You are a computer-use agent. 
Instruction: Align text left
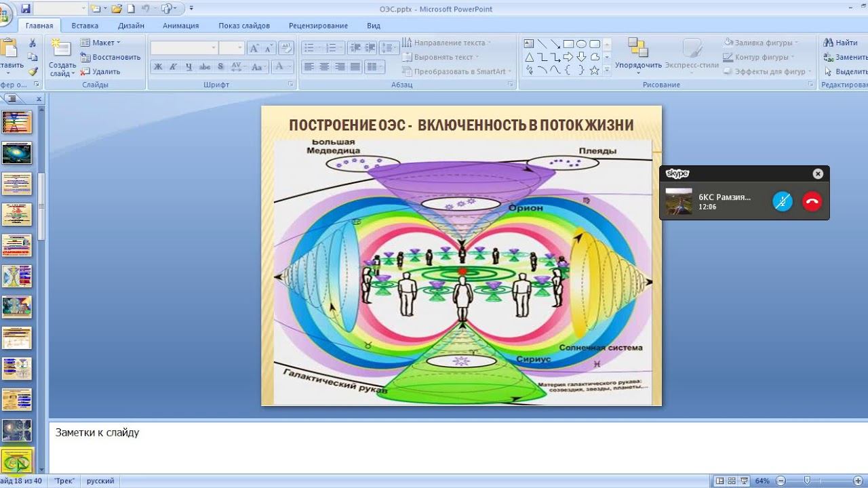[x=309, y=66]
